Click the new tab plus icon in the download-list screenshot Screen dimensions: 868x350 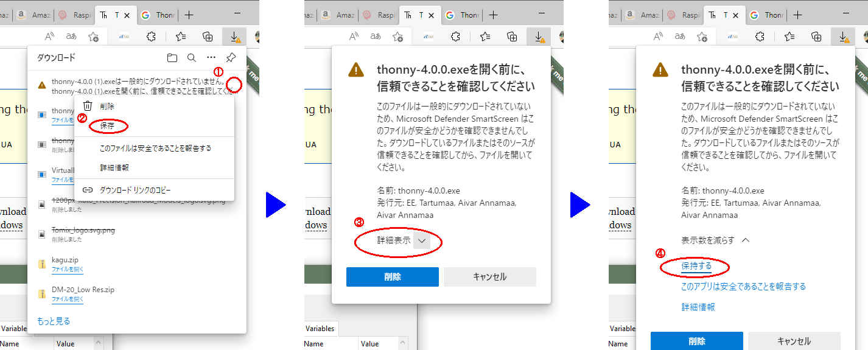[189, 15]
